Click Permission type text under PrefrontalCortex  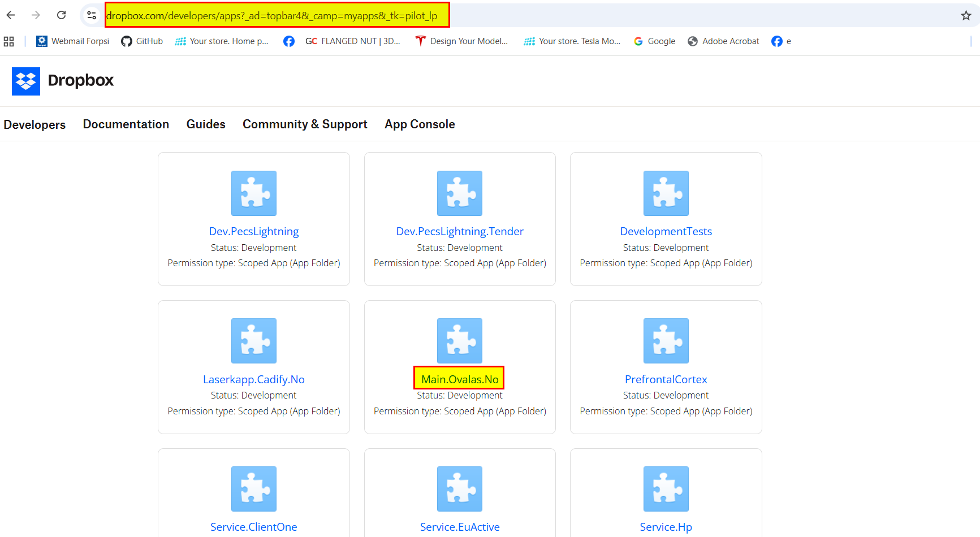(666, 411)
